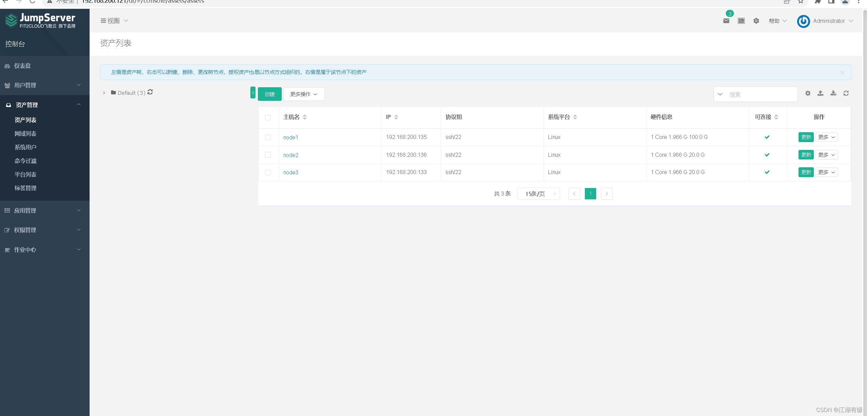868x416 pixels.
Task: Sort by connectivity column arrows
Action: tap(776, 117)
